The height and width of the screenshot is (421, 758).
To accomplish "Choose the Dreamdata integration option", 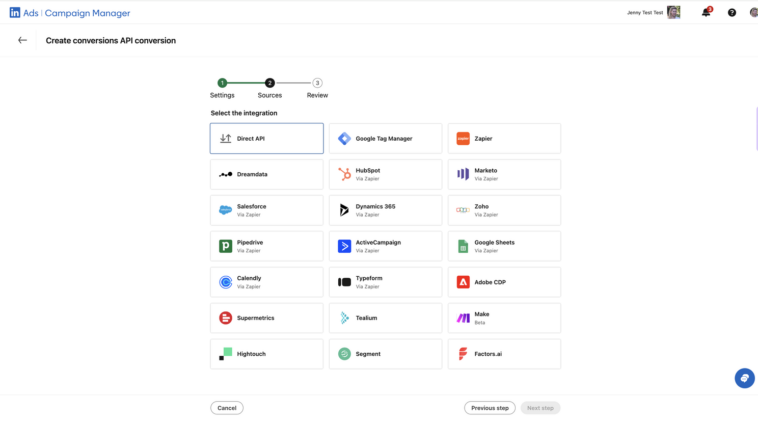I will tap(266, 174).
